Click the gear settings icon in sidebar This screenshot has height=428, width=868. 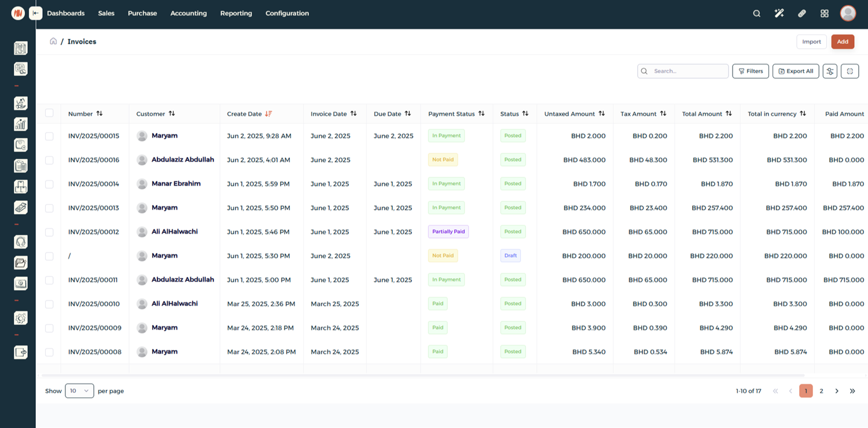click(x=21, y=318)
